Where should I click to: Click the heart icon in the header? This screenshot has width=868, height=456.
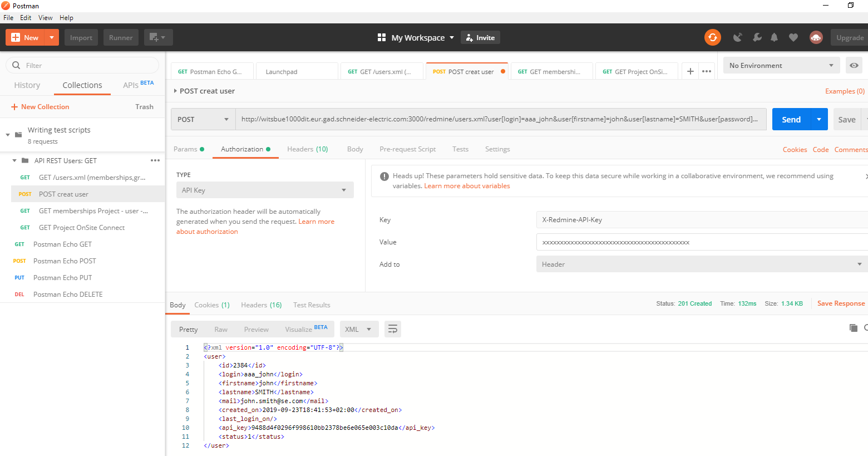[793, 37]
